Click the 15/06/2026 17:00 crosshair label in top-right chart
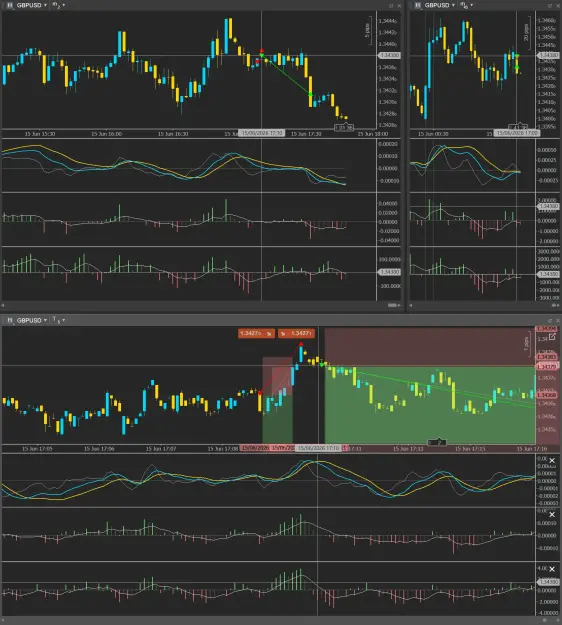Viewport: 562px width, 625px height. (517, 133)
